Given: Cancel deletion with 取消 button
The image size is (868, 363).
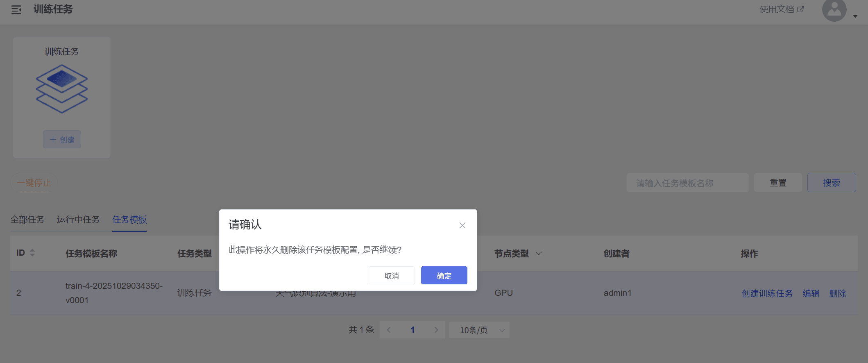Looking at the screenshot, I should click(392, 276).
